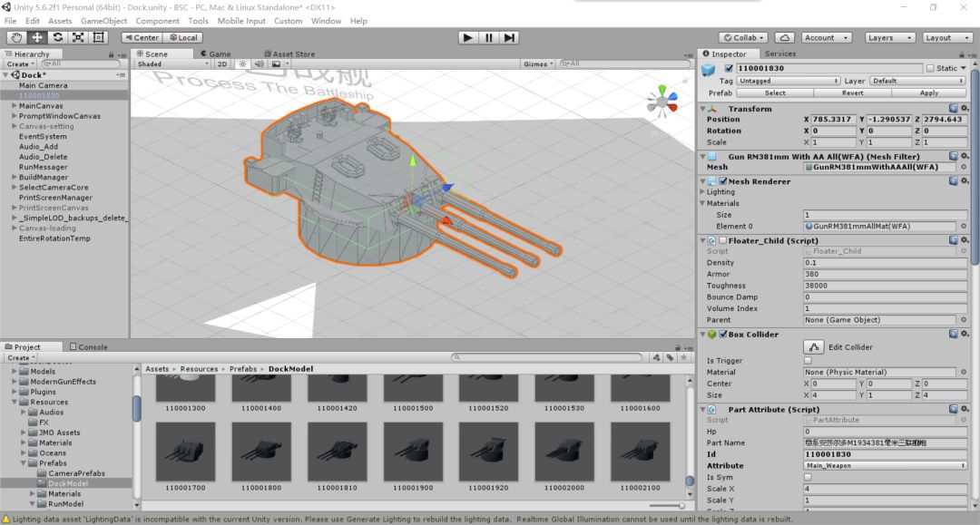Select the Hand tool in toolbar
The width and height of the screenshot is (980, 525).
[17, 37]
